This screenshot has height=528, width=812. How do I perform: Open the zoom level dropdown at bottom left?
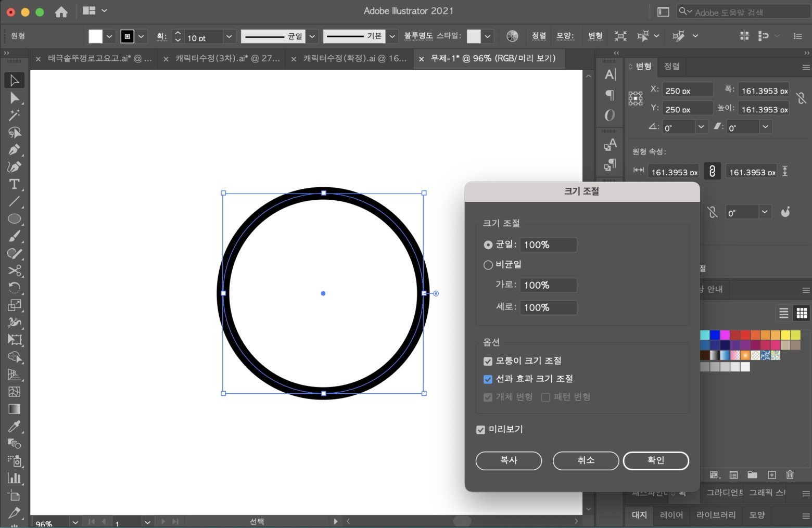pos(74,522)
